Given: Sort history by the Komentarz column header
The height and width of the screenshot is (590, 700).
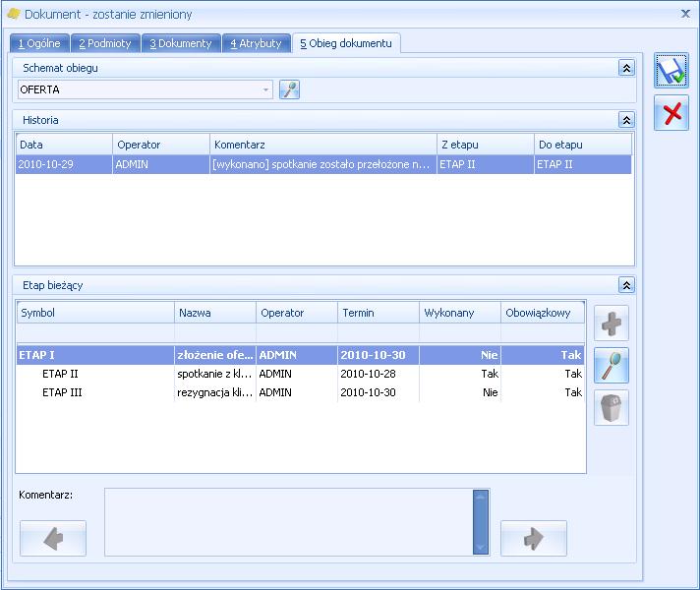Looking at the screenshot, I should (323, 145).
